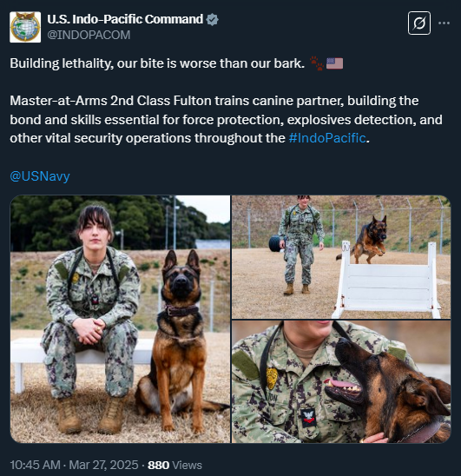Click the American flag emoji

point(335,63)
